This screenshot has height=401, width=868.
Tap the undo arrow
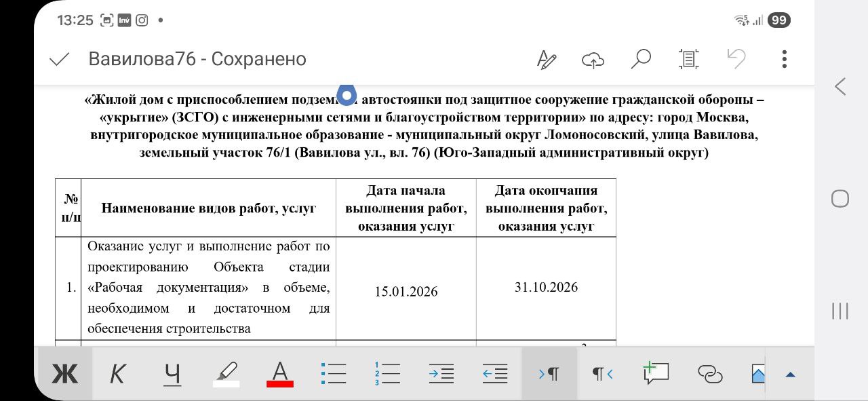[736, 57]
